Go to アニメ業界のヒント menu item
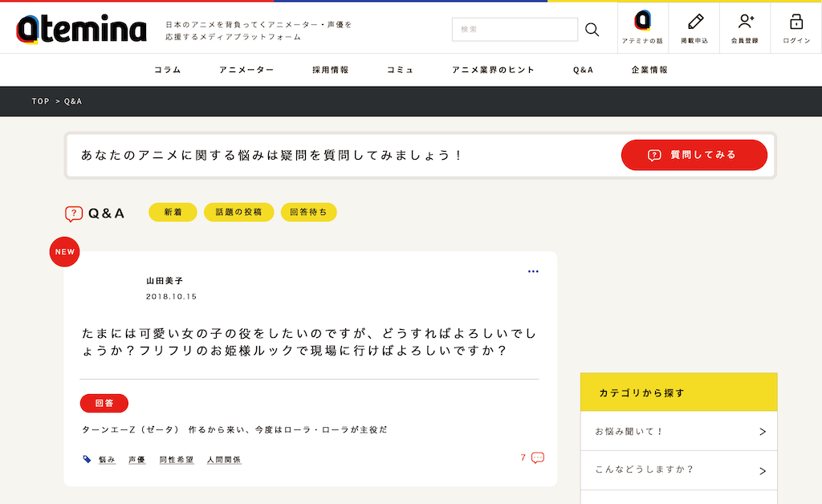The height and width of the screenshot is (504, 822). click(x=493, y=70)
